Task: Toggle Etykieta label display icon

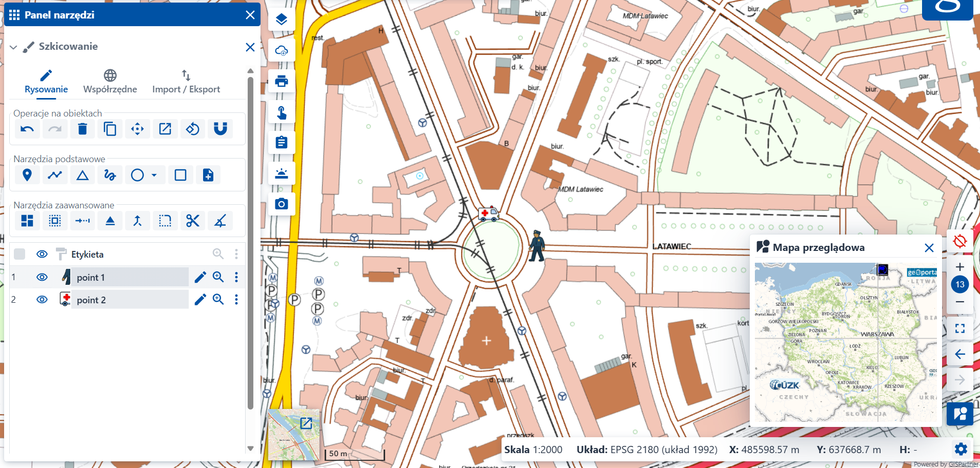Action: (61, 254)
